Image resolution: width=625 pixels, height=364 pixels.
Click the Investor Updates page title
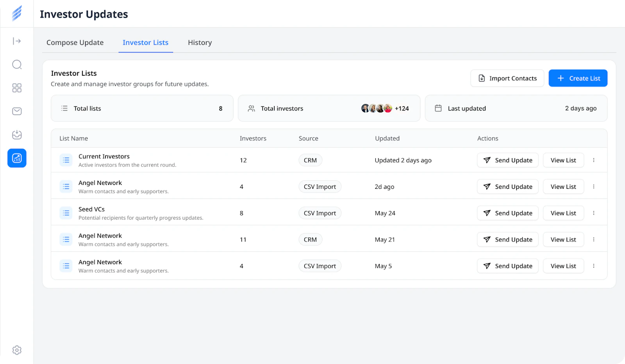[x=84, y=14]
